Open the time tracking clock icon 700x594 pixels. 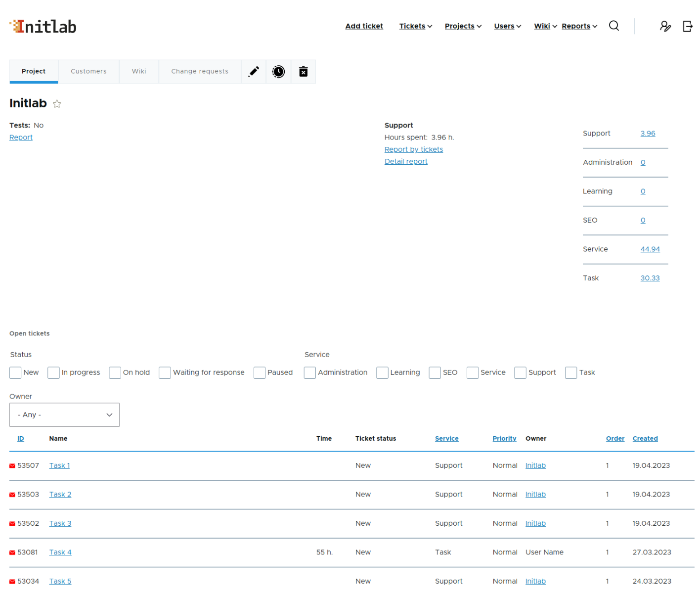coord(278,71)
